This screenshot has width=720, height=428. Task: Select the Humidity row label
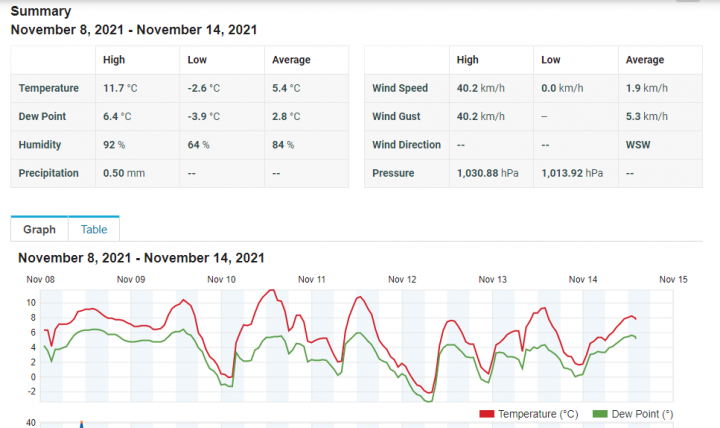[x=40, y=145]
